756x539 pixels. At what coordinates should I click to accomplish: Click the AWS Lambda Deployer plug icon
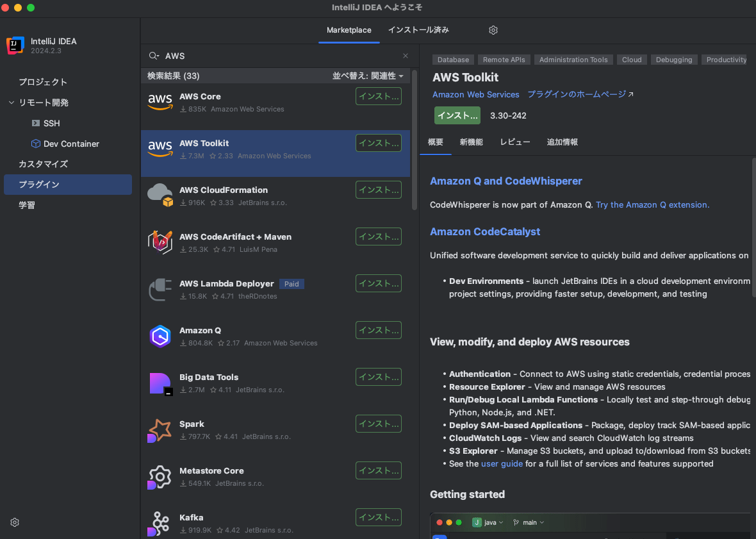pos(160,289)
